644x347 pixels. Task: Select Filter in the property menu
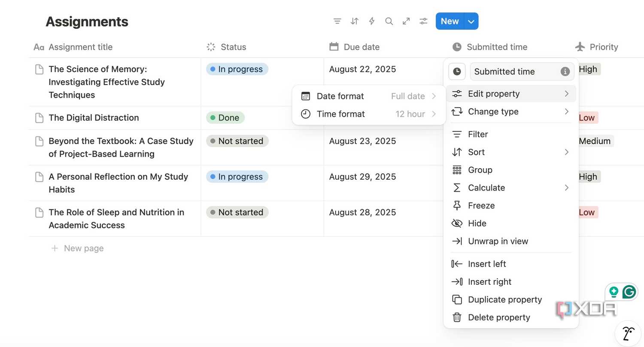(x=511, y=134)
